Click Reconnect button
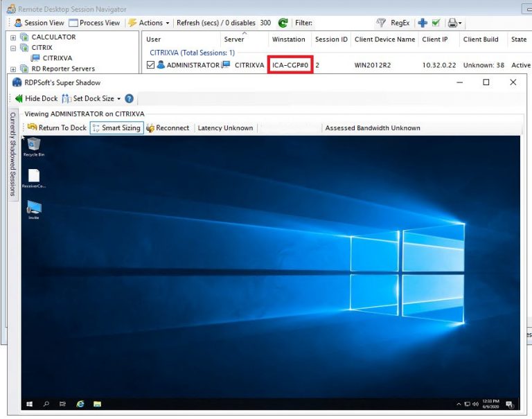The image size is (532, 419). click(168, 128)
